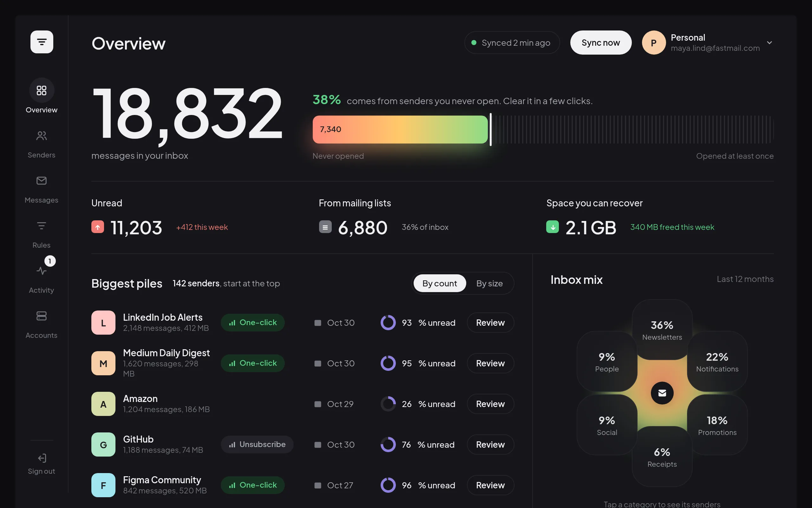This screenshot has width=812, height=508.
Task: Expand the Personal account dropdown chevron
Action: click(769, 43)
